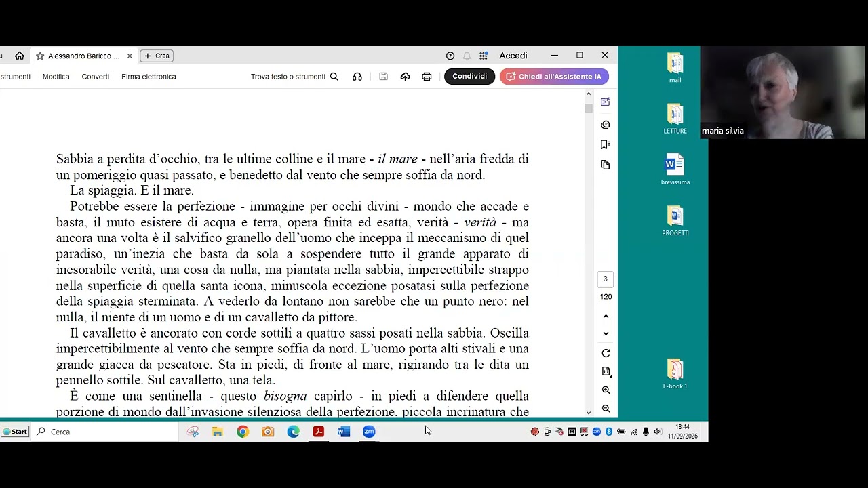Open the notifications bell
This screenshot has width=868, height=488.
pyautogui.click(x=467, y=56)
